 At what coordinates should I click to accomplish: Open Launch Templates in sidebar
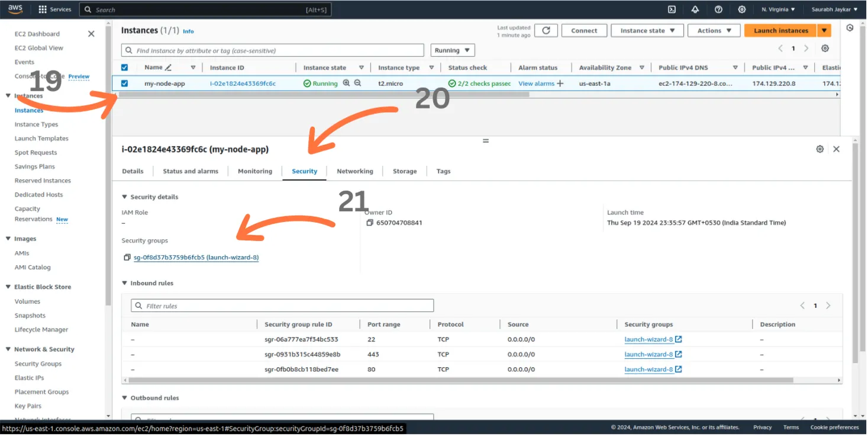pos(41,139)
